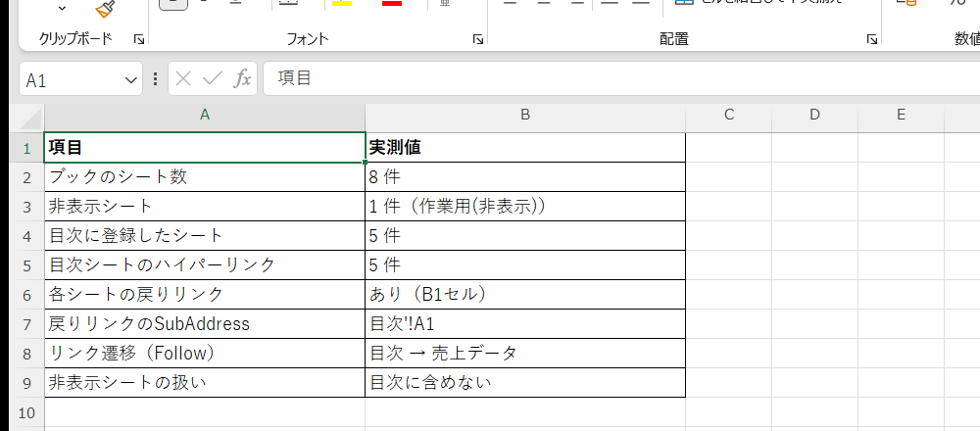980x431 pixels.
Task: Click the Enter checkmark icon in formula bar
Action: [213, 78]
